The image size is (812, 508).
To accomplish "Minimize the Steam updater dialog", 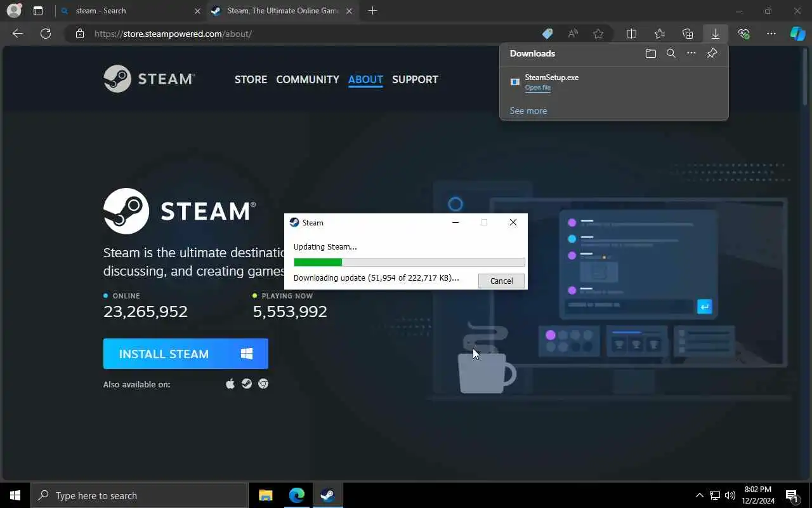I will pyautogui.click(x=455, y=222).
